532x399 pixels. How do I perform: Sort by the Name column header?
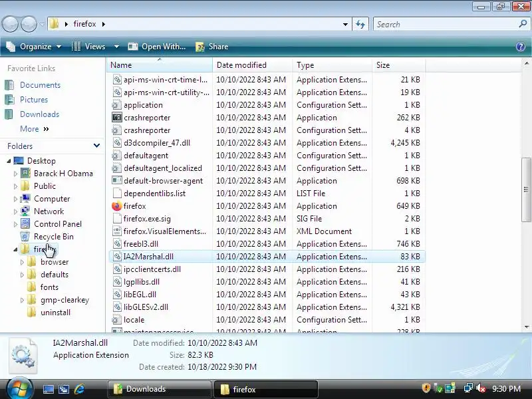tap(160, 65)
